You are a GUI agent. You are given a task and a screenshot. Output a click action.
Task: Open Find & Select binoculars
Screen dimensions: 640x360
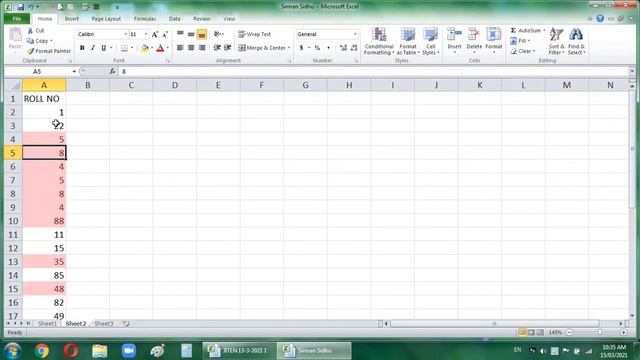tap(576, 41)
